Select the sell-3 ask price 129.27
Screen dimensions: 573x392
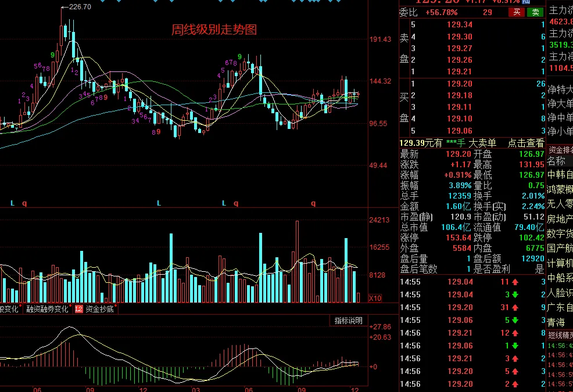pyautogui.click(x=460, y=48)
